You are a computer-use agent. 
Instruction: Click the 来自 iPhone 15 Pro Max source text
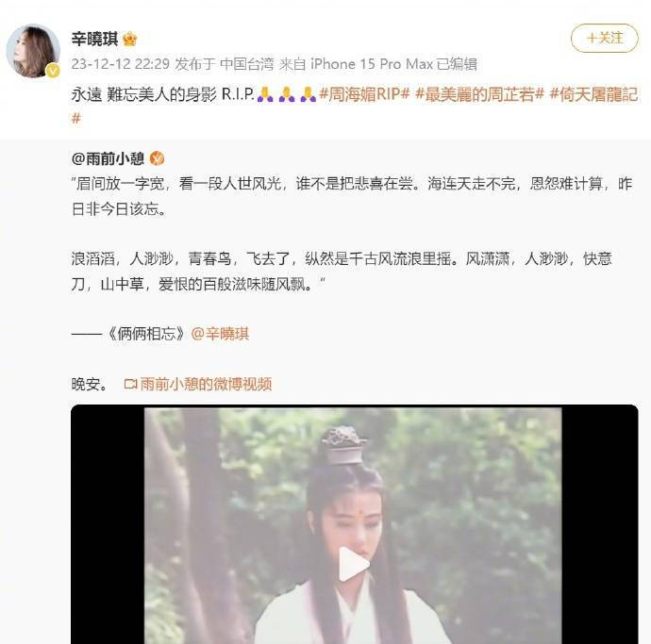[x=357, y=64]
